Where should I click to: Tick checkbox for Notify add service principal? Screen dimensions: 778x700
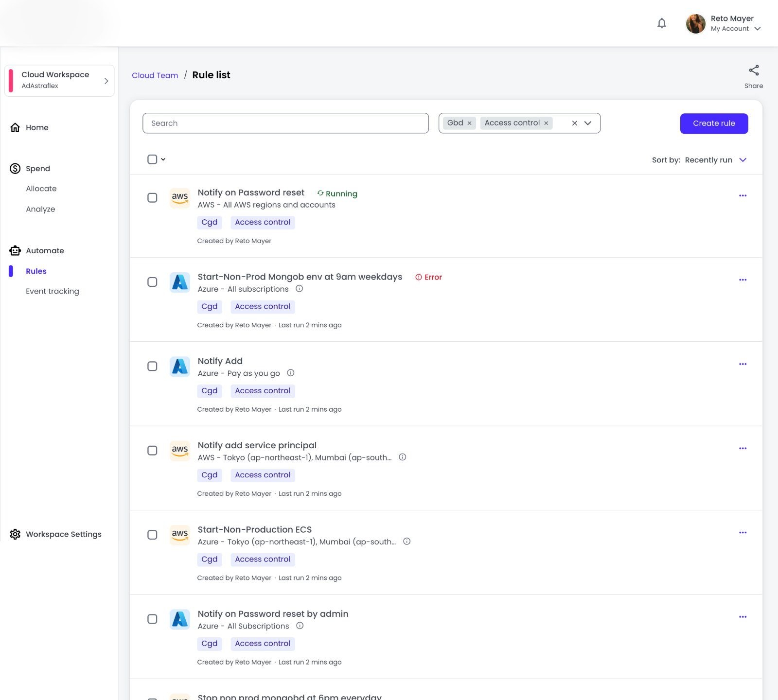[152, 451]
